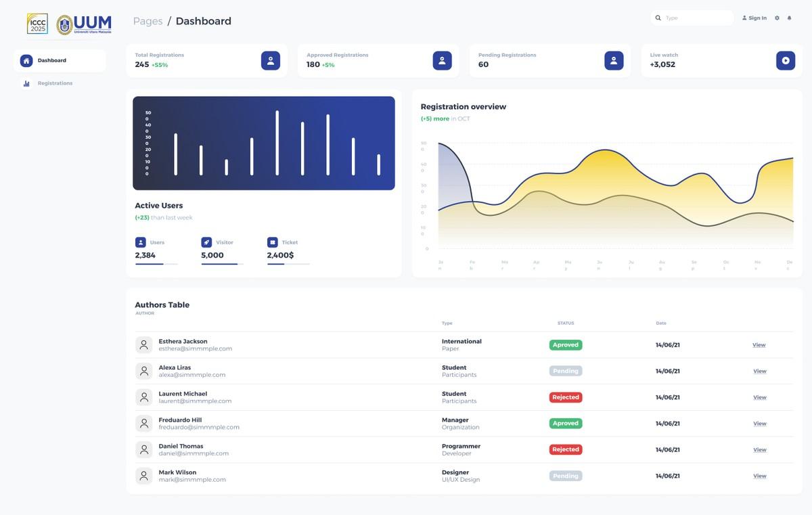Screen dimensions: 812x515
Task: Click the Approved Registrations person icon
Action: coord(442,60)
